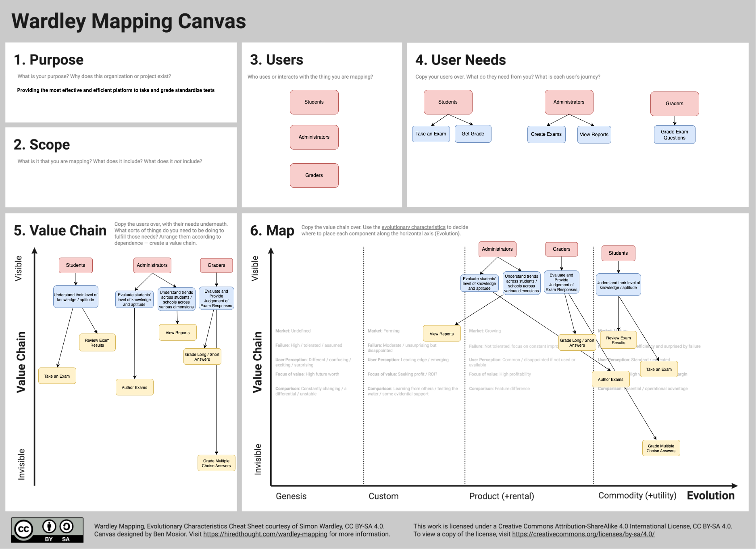Click the Grade Exam Questions node

click(674, 135)
